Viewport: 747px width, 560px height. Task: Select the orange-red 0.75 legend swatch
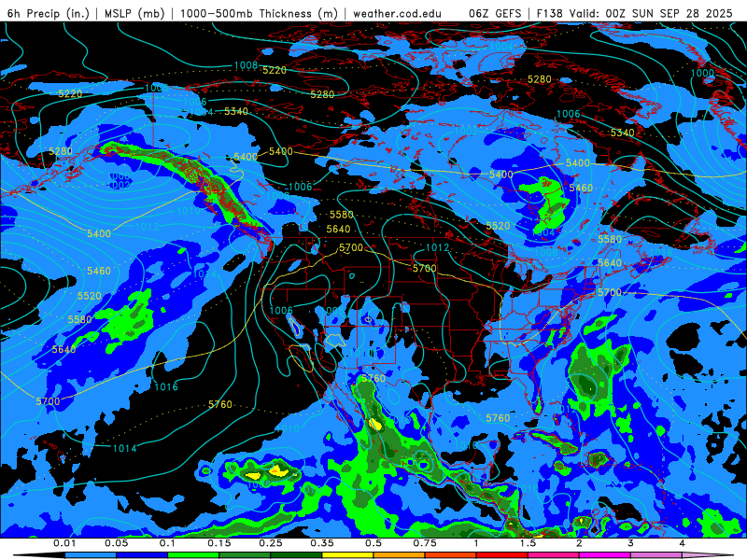(451, 555)
